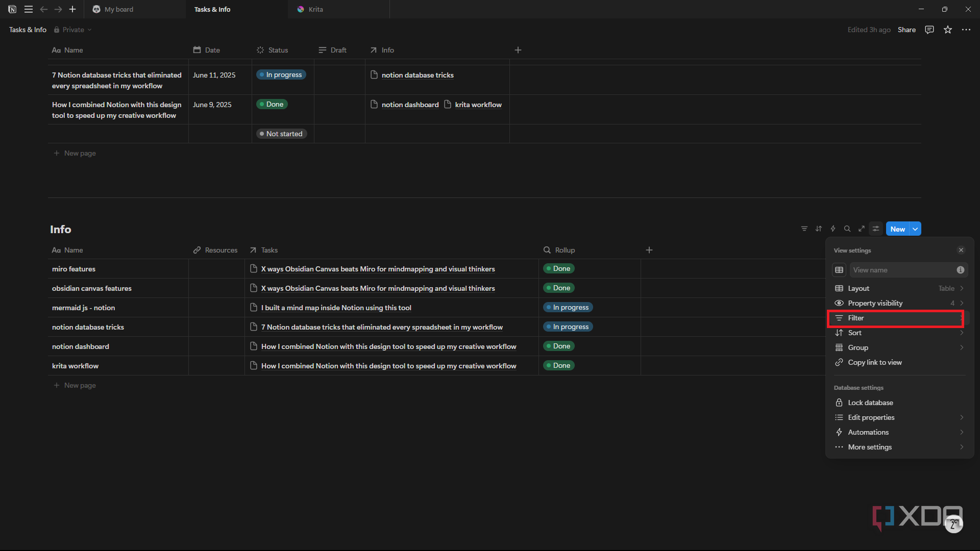Click the Info database sort icon
The height and width of the screenshot is (551, 980).
[x=819, y=229]
